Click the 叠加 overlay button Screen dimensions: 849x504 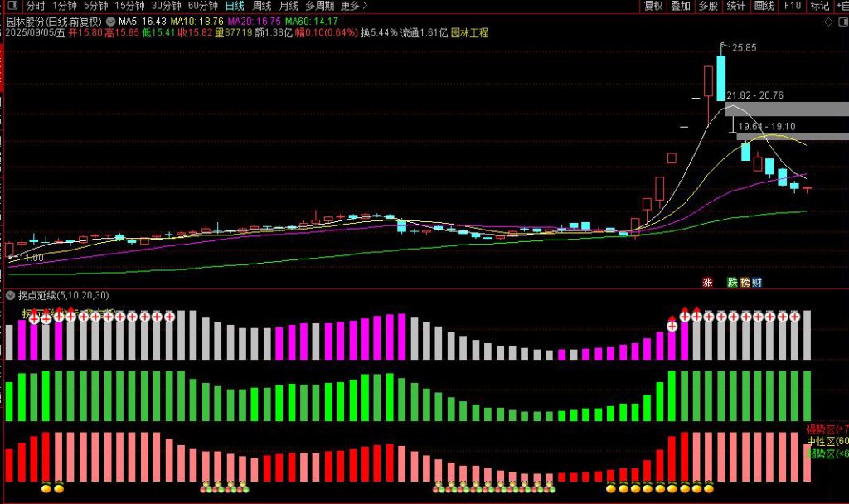[680, 6]
